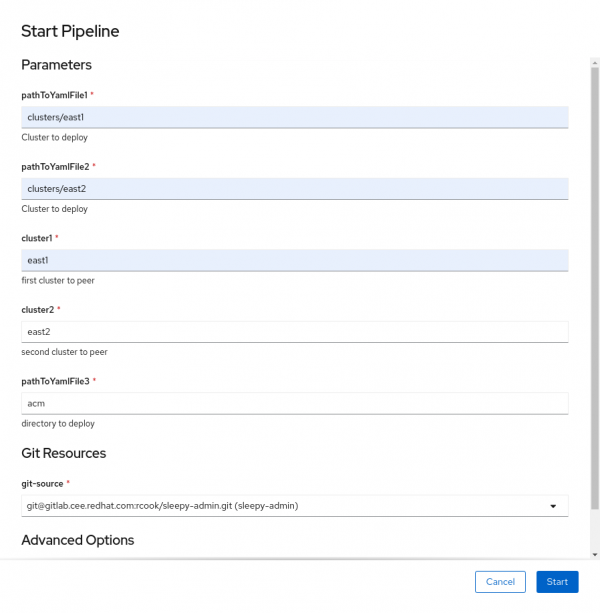The width and height of the screenshot is (600, 613).
Task: Click the Git Resources section heading
Action: click(64, 453)
